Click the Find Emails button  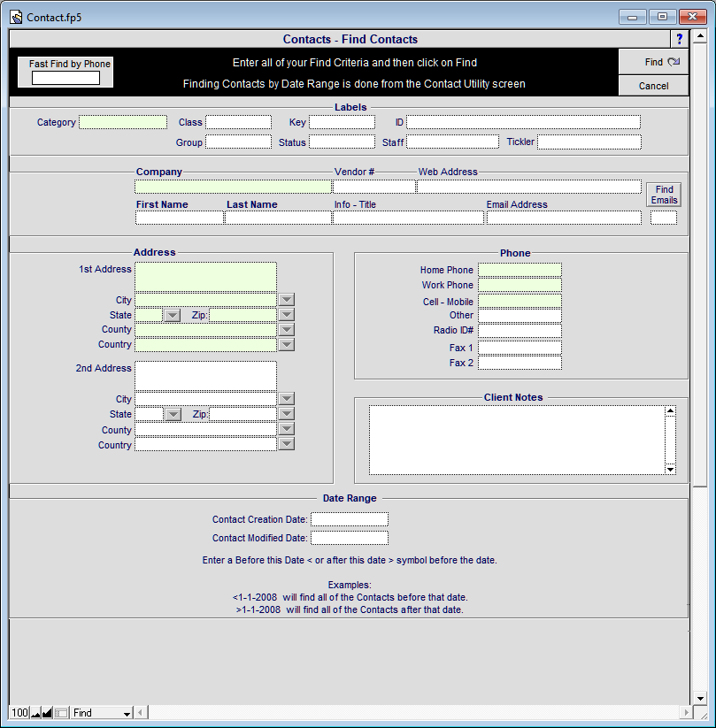tap(664, 195)
